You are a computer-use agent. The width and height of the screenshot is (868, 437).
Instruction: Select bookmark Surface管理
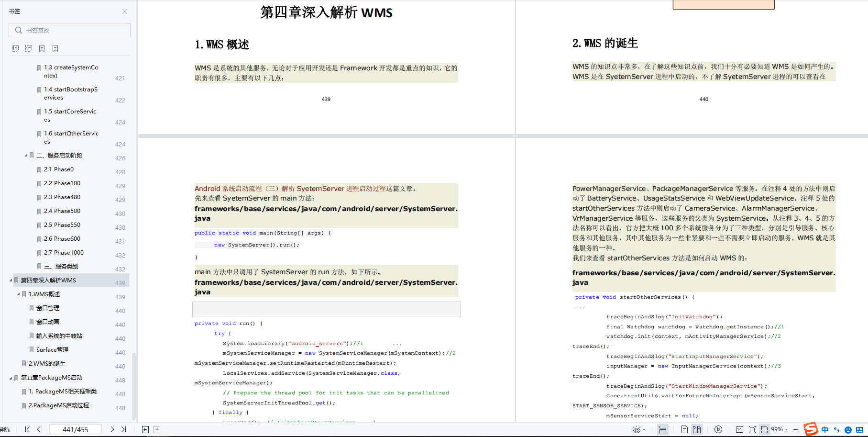click(x=52, y=350)
